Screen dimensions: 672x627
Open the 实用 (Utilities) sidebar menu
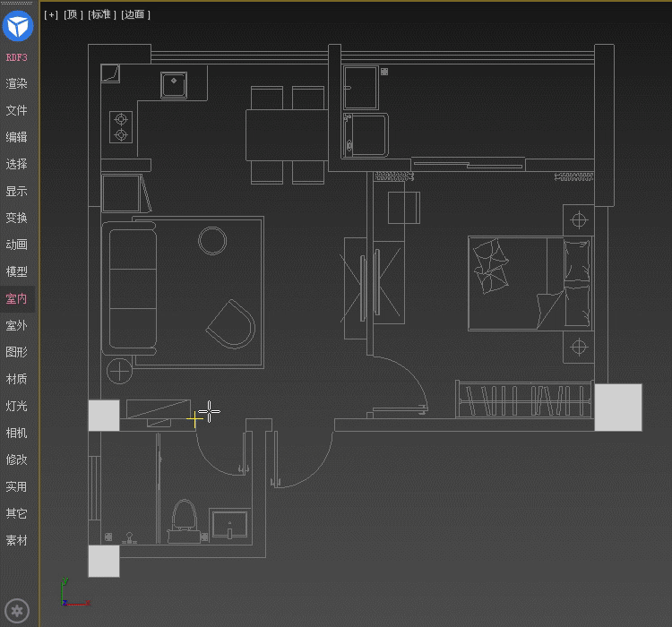pos(17,487)
